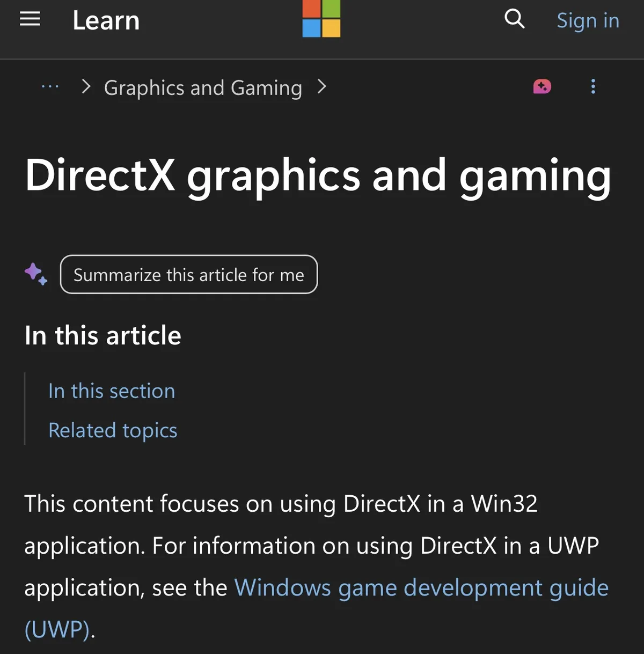Sign in to your account
Viewport: 644px width, 654px height.
click(x=588, y=20)
